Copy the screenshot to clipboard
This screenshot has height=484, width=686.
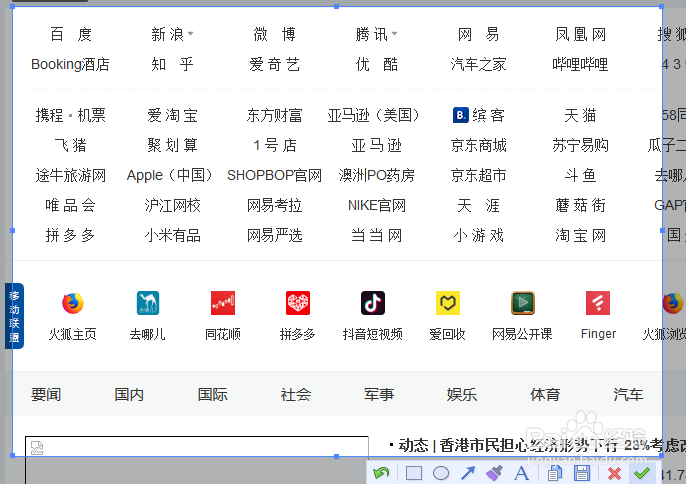tap(555, 473)
